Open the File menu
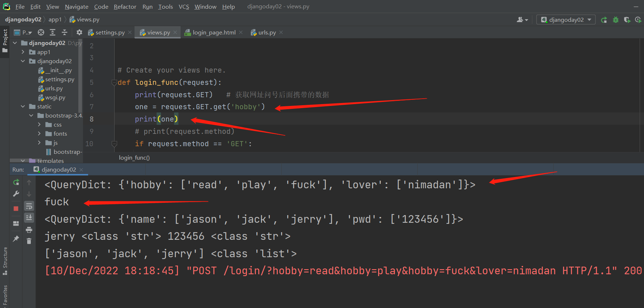 pos(20,7)
